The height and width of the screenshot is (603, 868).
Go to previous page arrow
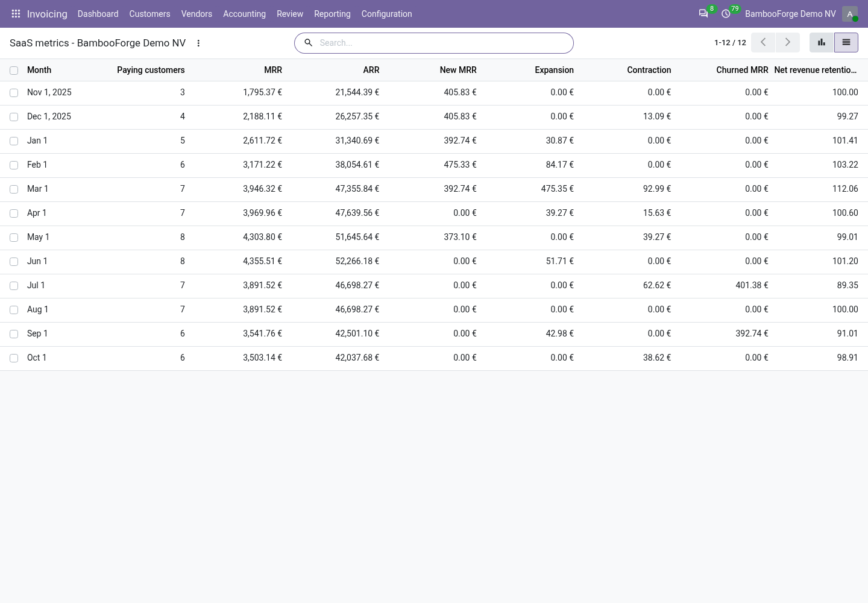point(763,42)
